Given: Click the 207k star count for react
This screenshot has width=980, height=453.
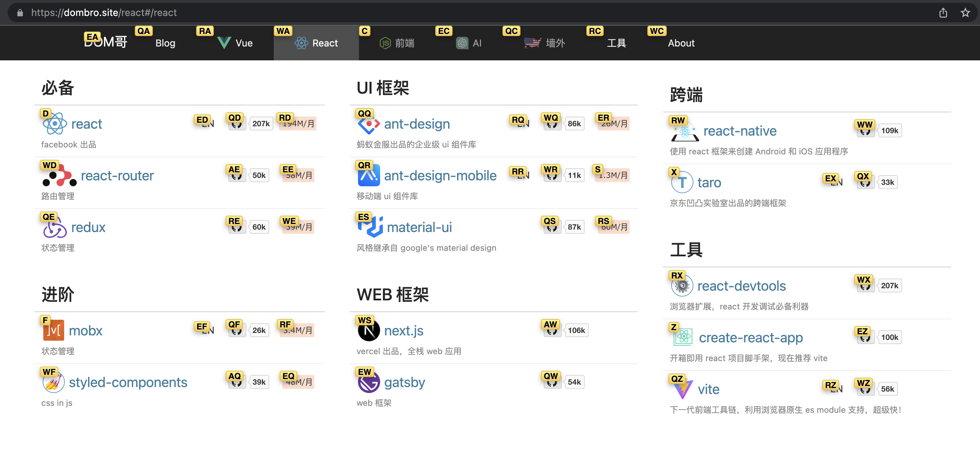Looking at the screenshot, I should [261, 124].
